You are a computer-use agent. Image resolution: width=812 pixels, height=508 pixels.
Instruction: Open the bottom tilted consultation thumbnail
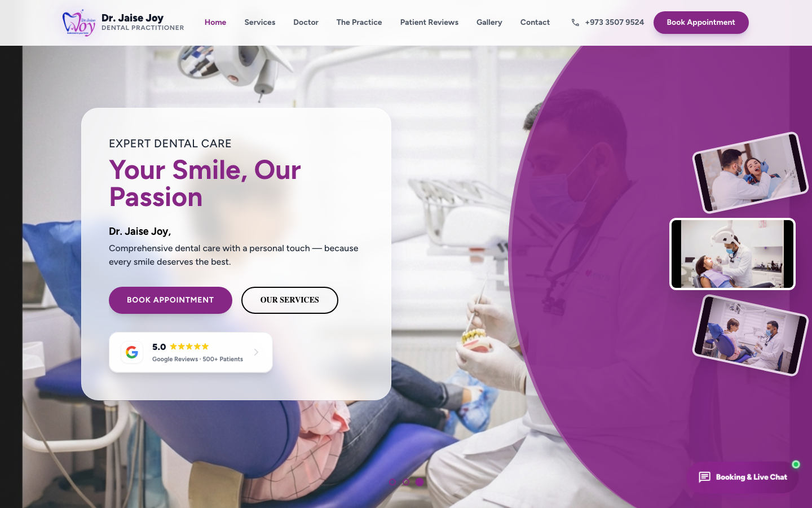tap(750, 335)
